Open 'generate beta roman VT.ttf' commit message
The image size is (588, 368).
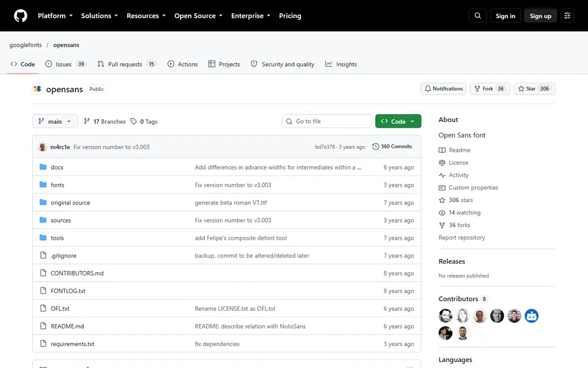pos(231,203)
